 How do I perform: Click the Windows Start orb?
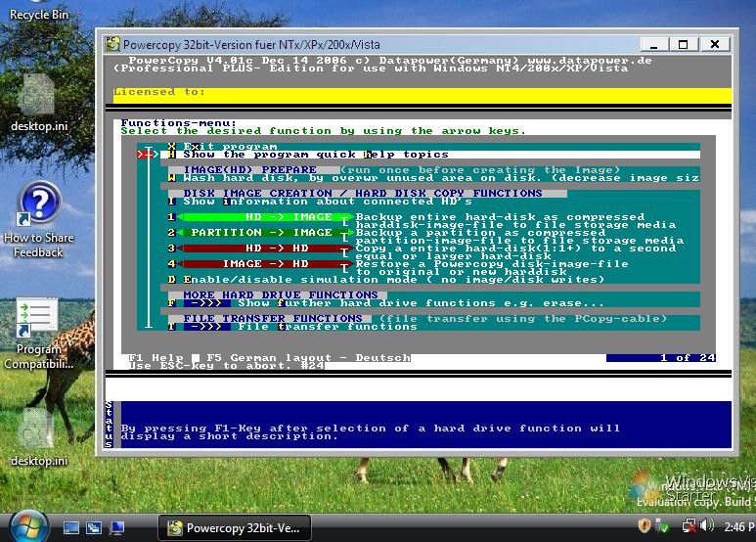[x=28, y=527]
